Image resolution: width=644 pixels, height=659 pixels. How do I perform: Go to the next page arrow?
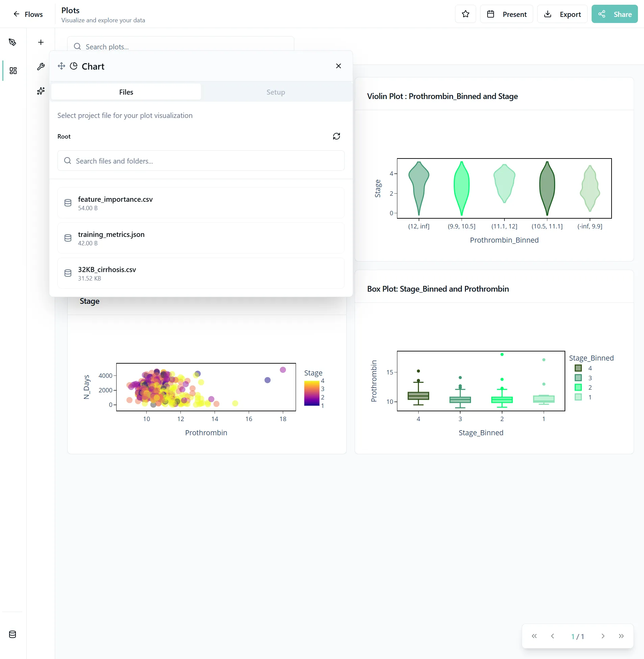[603, 636]
